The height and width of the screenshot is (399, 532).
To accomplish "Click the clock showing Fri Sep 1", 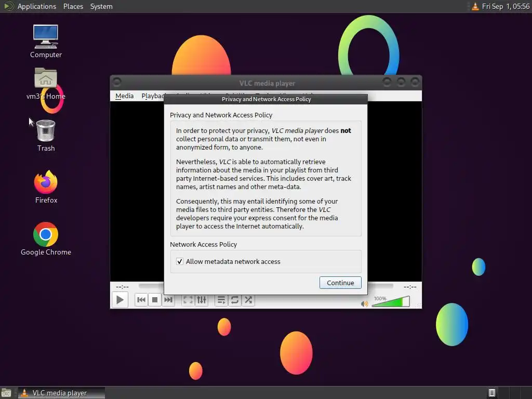I will tap(506, 6).
